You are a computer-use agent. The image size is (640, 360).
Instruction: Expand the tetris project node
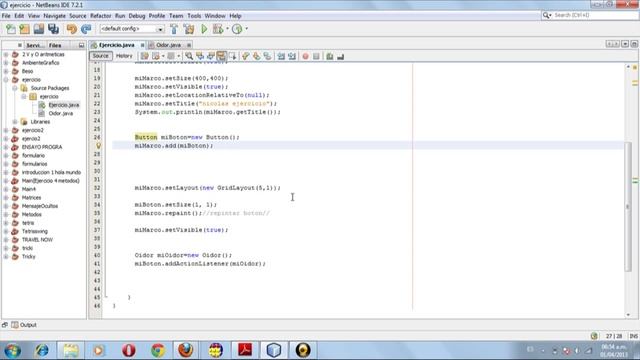pyautogui.click(x=6, y=223)
